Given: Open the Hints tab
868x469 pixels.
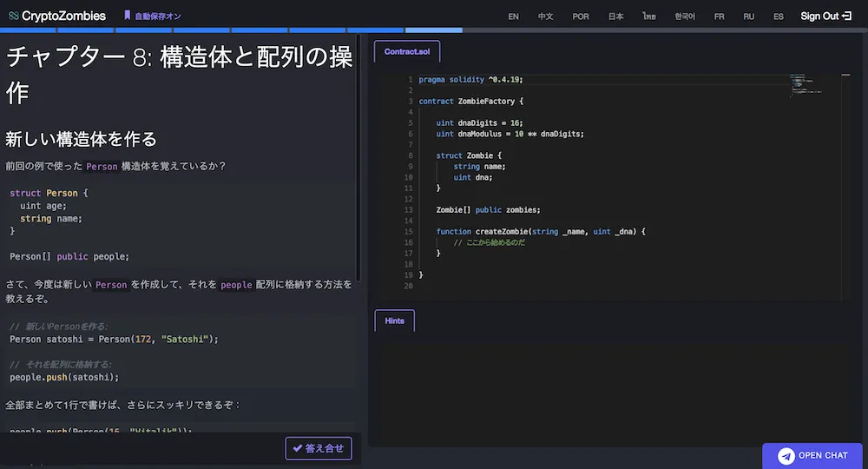Looking at the screenshot, I should click(x=394, y=320).
